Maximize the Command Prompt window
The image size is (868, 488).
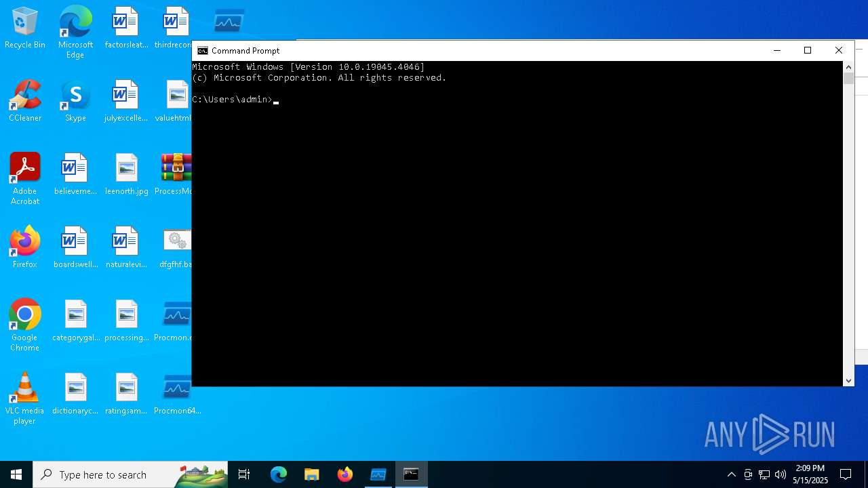click(808, 50)
